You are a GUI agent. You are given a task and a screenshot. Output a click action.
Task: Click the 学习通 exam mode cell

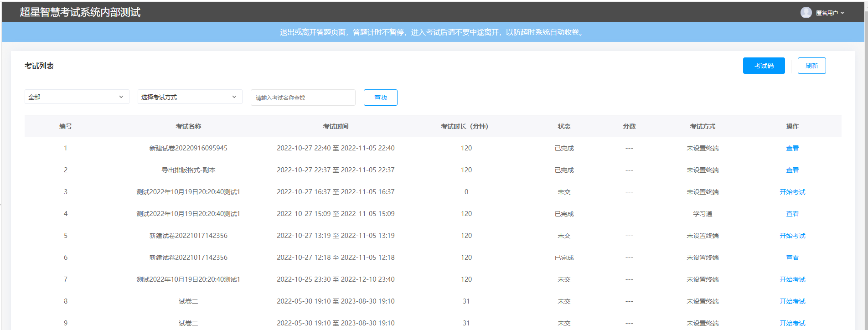703,214
